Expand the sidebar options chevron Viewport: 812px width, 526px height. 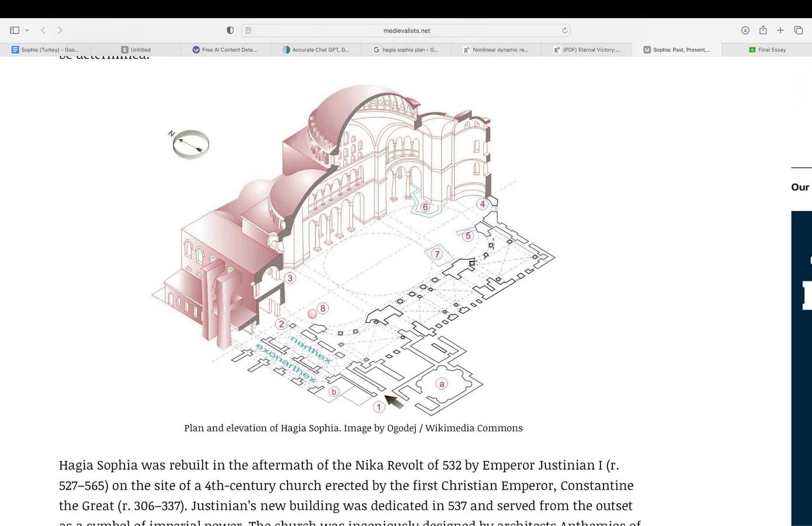(x=27, y=30)
